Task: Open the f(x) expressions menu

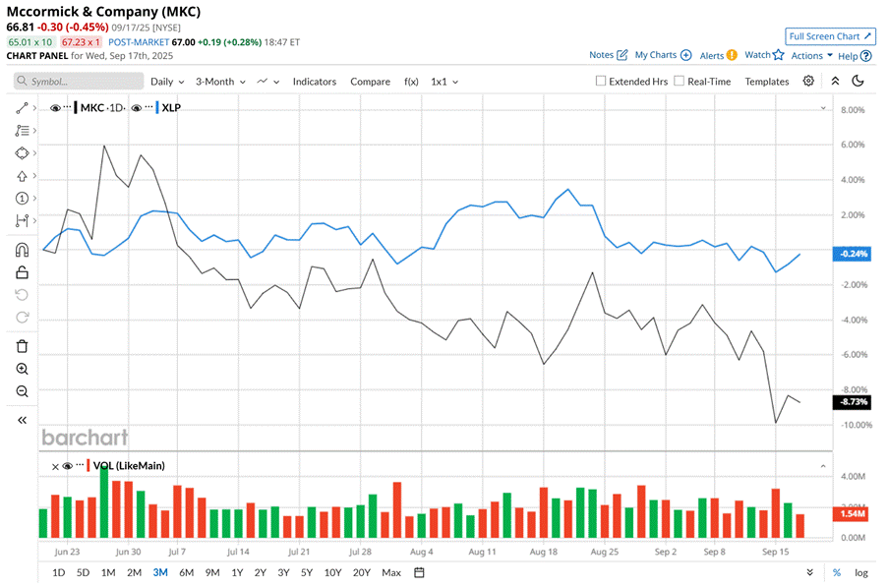Action: (411, 82)
